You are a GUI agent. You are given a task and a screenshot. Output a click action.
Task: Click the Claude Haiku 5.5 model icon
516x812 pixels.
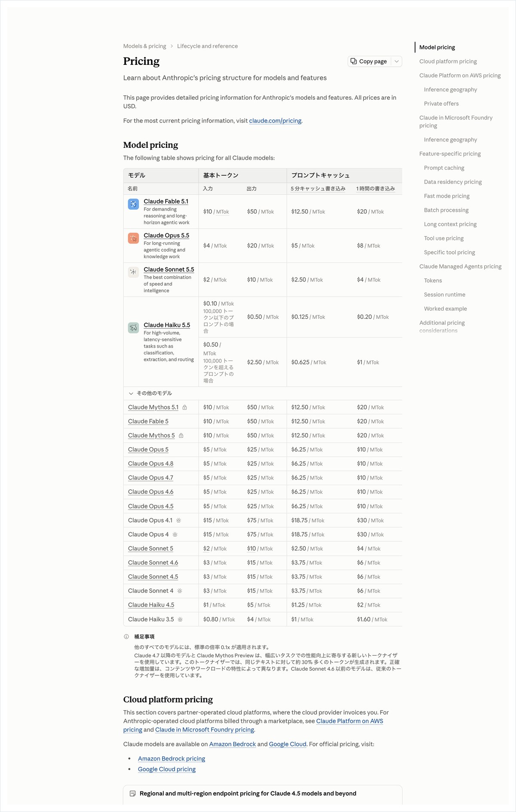point(133,328)
